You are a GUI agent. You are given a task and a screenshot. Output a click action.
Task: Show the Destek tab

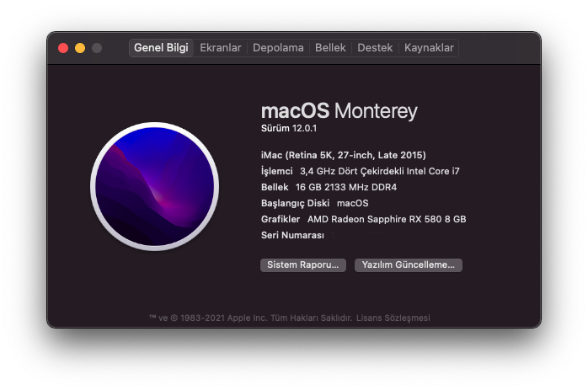point(375,48)
